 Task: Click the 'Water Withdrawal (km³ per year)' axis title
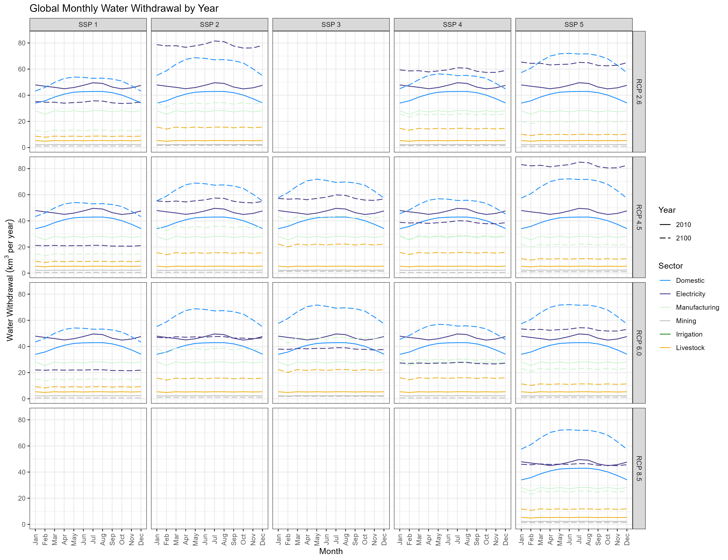[10, 280]
